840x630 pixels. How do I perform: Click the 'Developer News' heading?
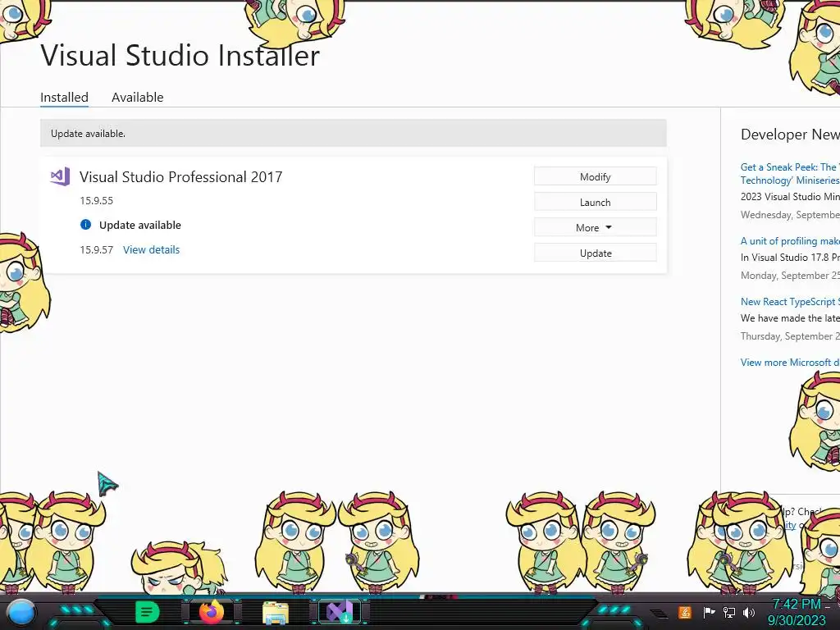coord(790,134)
